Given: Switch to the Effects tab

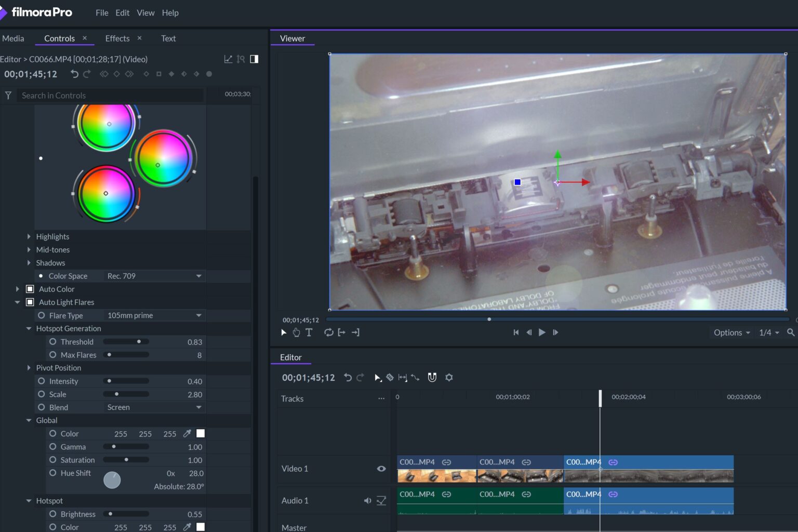Looking at the screenshot, I should click(x=117, y=38).
